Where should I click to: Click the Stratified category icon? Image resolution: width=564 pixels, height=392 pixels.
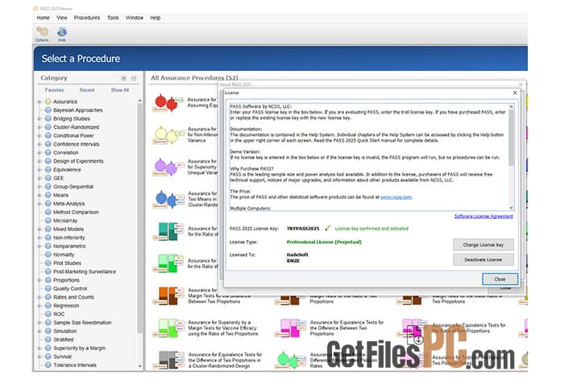point(48,340)
